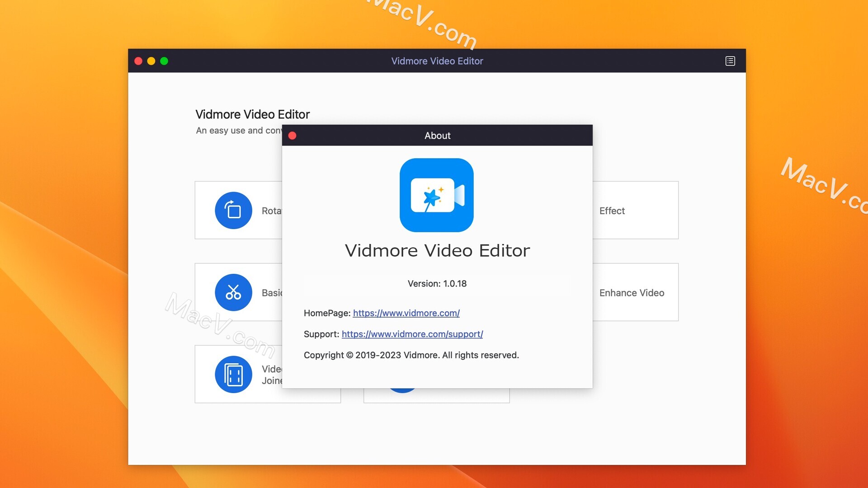Click the main window title bar text
868x488 pixels.
point(437,61)
